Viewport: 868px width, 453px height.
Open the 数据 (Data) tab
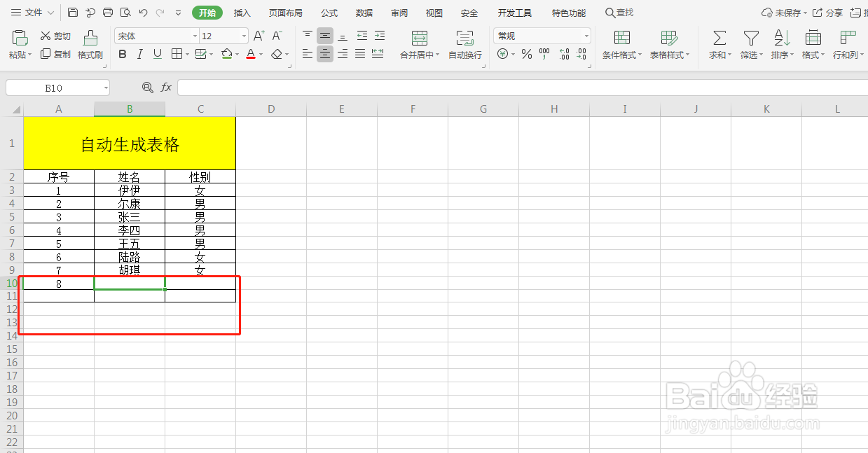(364, 13)
